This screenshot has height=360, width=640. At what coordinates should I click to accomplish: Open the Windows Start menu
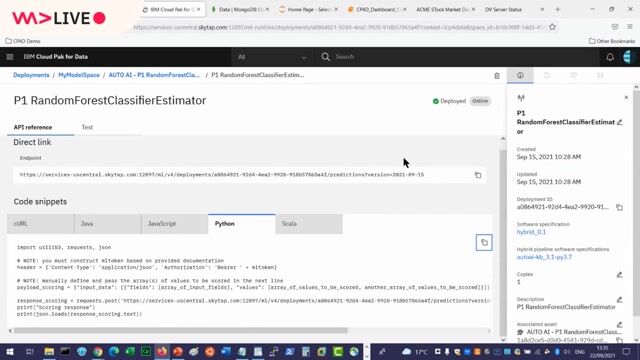[10, 351]
